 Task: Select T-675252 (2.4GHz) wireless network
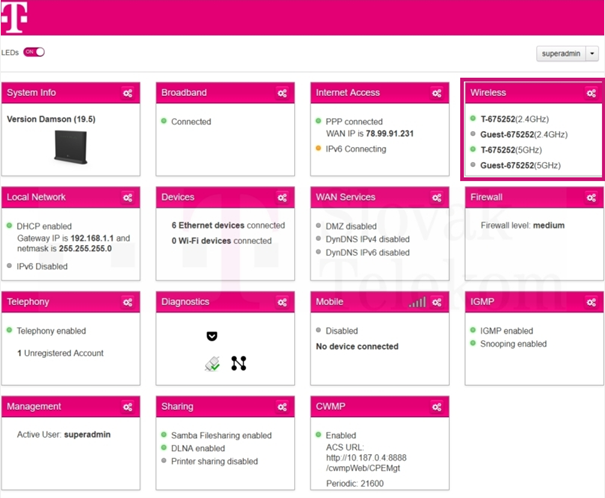click(514, 119)
